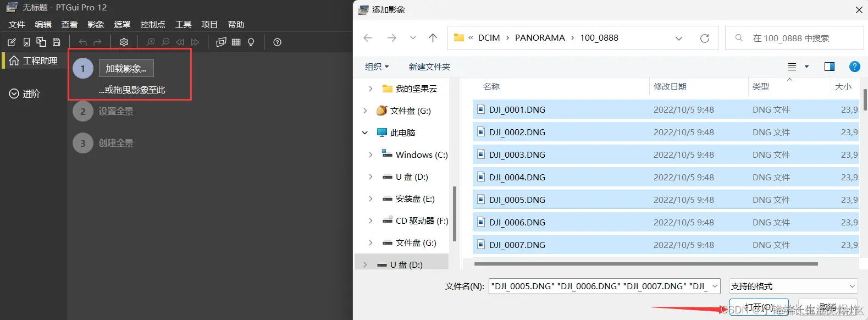Go forward using the dialog's forward arrow
868x320 pixels.
(x=392, y=38)
